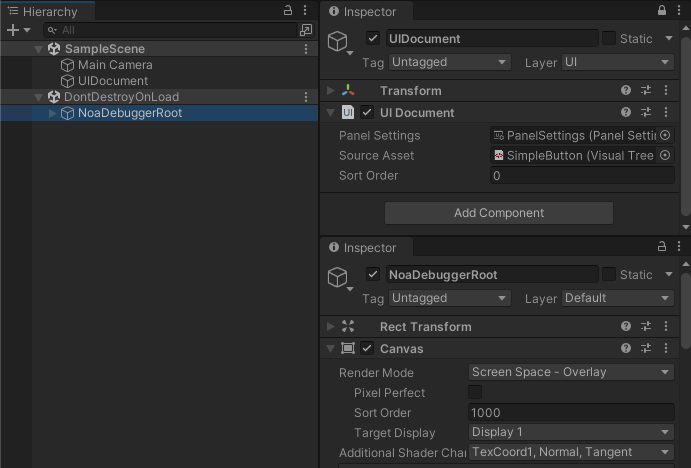Image resolution: width=691 pixels, height=468 pixels.
Task: Collapse the UI Document component foldout
Action: [x=331, y=113]
